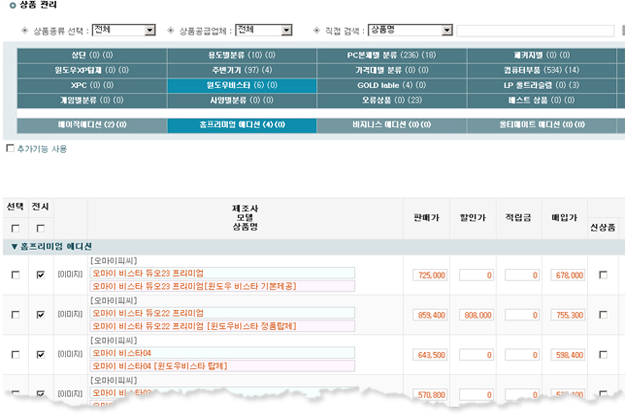The height and width of the screenshot is (419, 625).
Task: Switch to the 윈도우비스타 (6) category
Action: coord(241,86)
